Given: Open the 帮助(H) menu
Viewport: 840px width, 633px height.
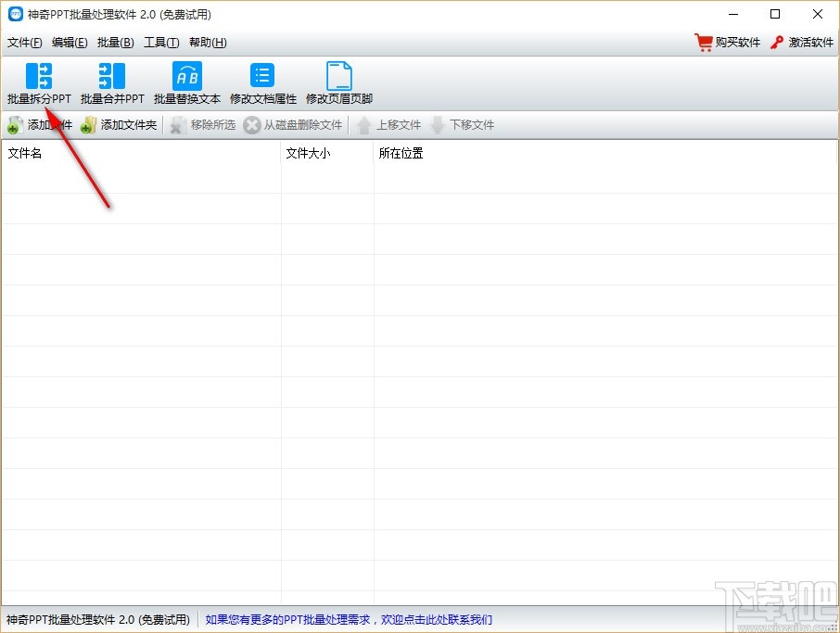Looking at the screenshot, I should coord(208,43).
